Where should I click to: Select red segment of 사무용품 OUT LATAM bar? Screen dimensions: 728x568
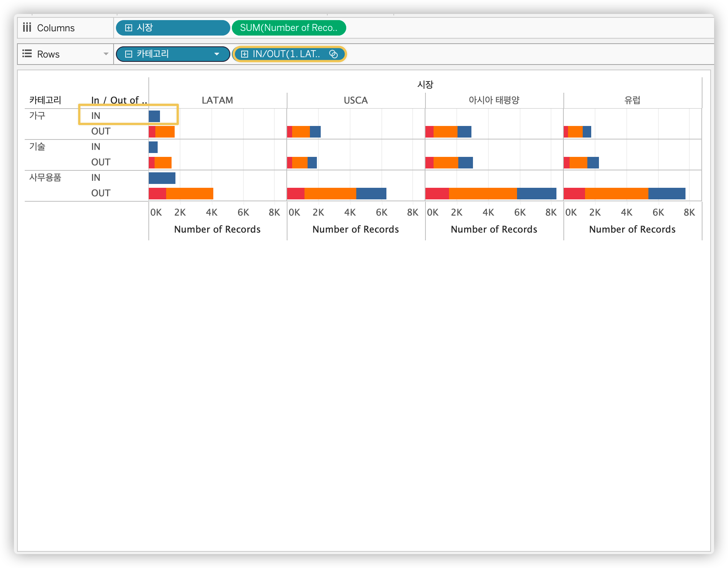pos(158,194)
